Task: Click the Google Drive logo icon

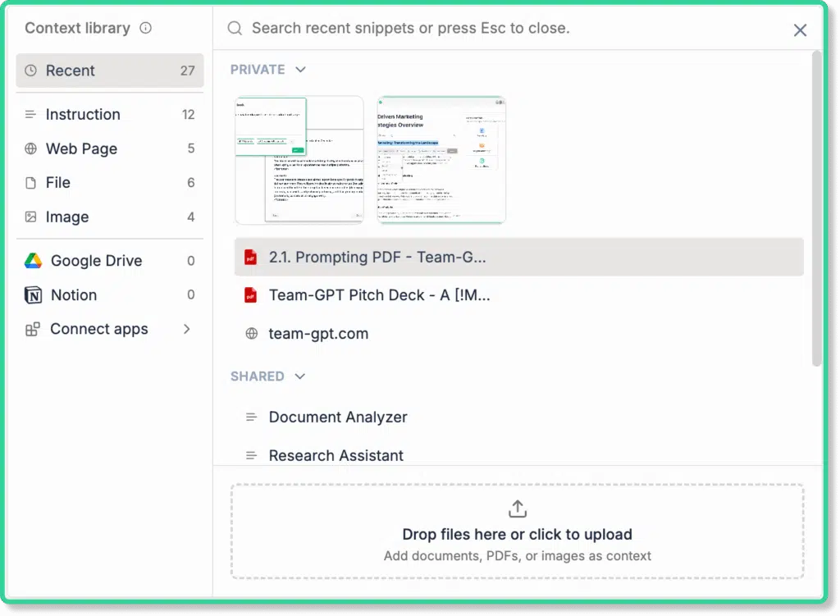Action: pyautogui.click(x=33, y=261)
